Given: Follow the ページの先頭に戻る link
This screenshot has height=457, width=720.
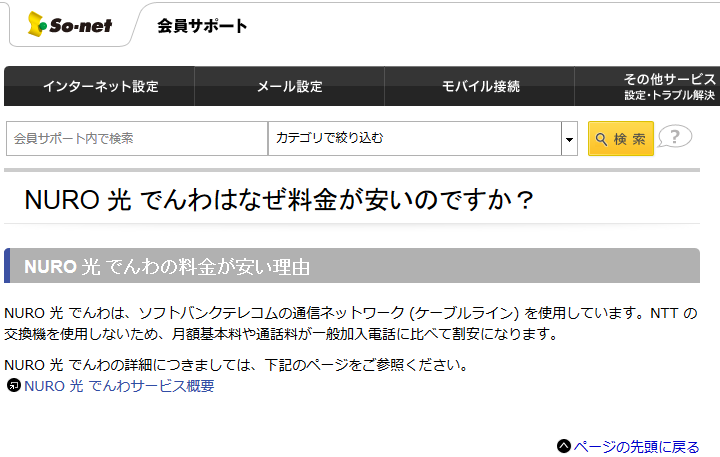Looking at the screenshot, I should pyautogui.click(x=636, y=446).
